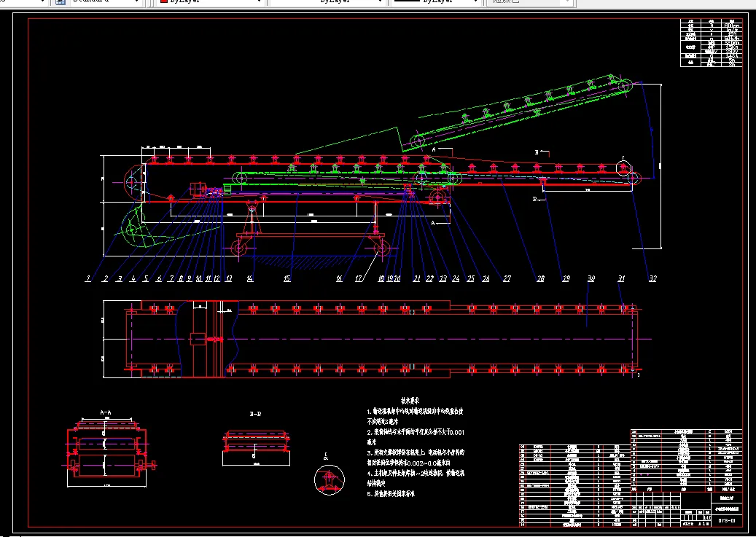Select part number label 21
The image size is (756, 537).
(x=416, y=278)
